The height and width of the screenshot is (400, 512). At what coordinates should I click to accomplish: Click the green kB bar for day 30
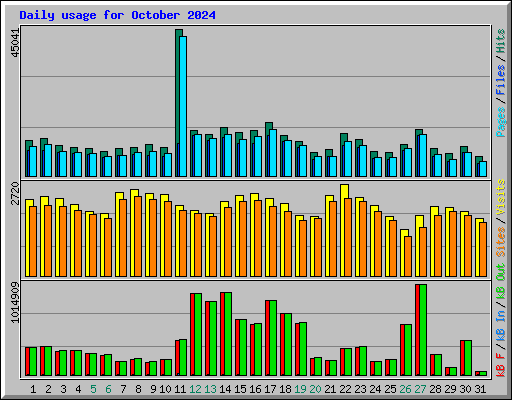pos(468,358)
